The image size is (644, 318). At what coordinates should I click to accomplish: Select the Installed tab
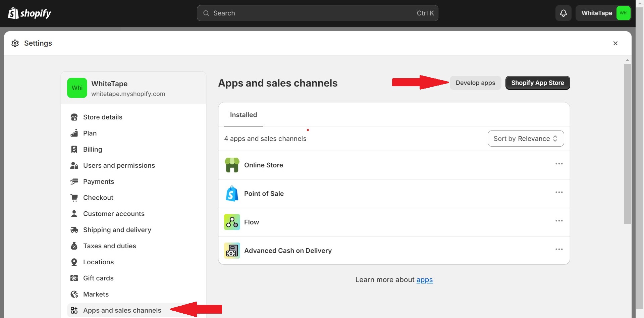pyautogui.click(x=244, y=115)
